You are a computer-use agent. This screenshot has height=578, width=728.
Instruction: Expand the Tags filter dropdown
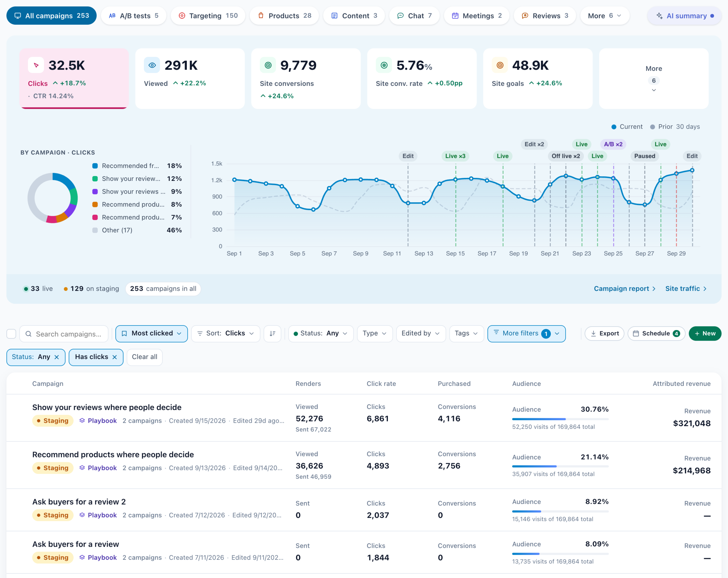coord(467,333)
